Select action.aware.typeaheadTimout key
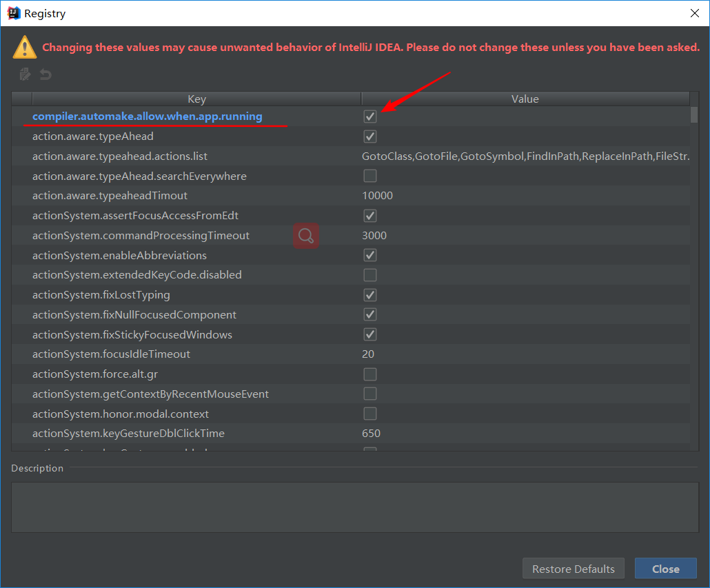Image resolution: width=710 pixels, height=588 pixels. point(110,196)
